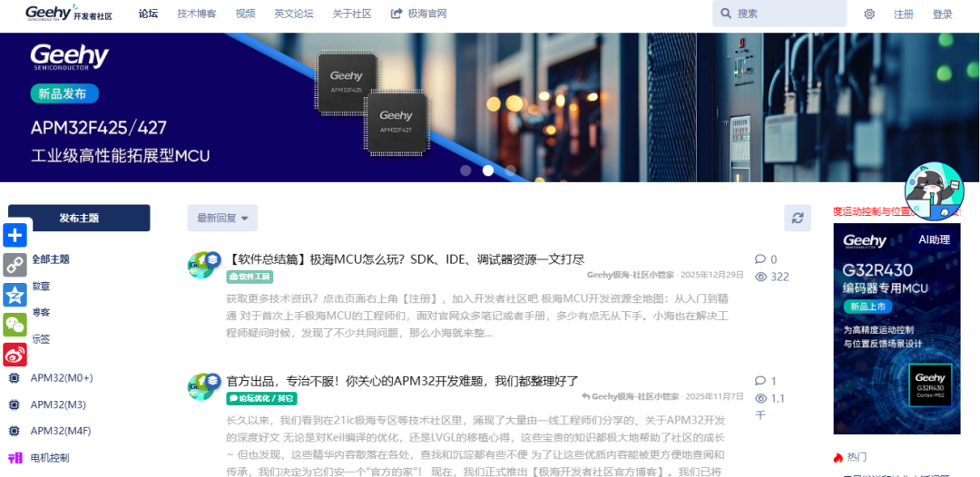The image size is (980, 477).
Task: Click the blue plus share icon
Action: 15,236
